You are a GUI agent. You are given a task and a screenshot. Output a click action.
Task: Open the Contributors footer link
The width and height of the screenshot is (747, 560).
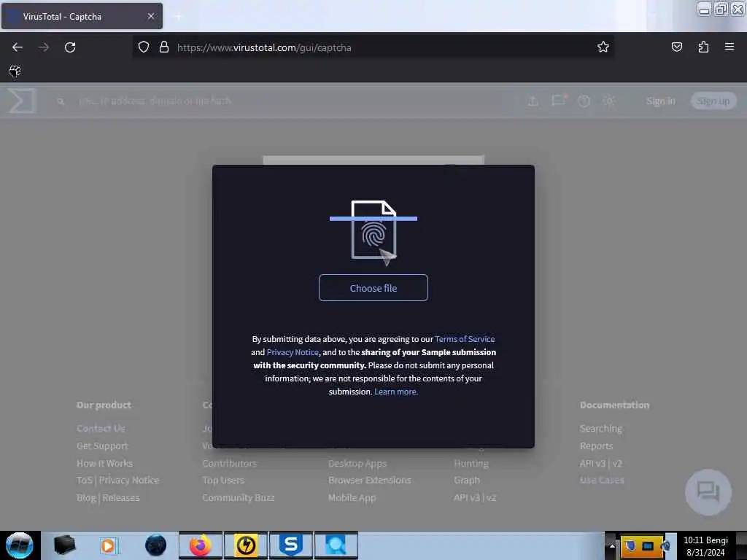229,463
